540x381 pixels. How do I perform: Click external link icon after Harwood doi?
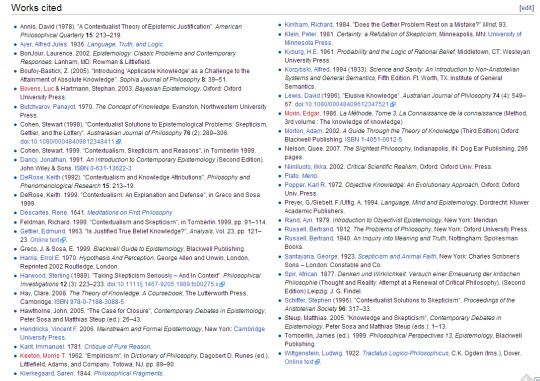[x=222, y=284]
